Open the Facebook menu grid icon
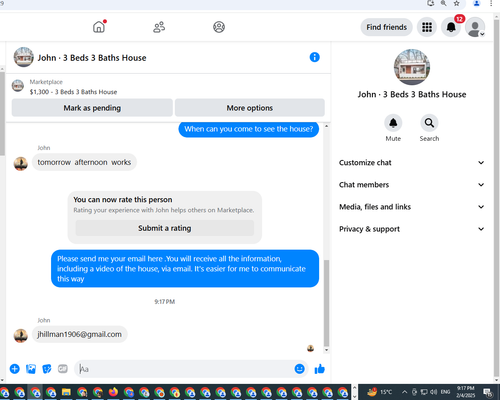The height and width of the screenshot is (400, 500). pyautogui.click(x=427, y=27)
